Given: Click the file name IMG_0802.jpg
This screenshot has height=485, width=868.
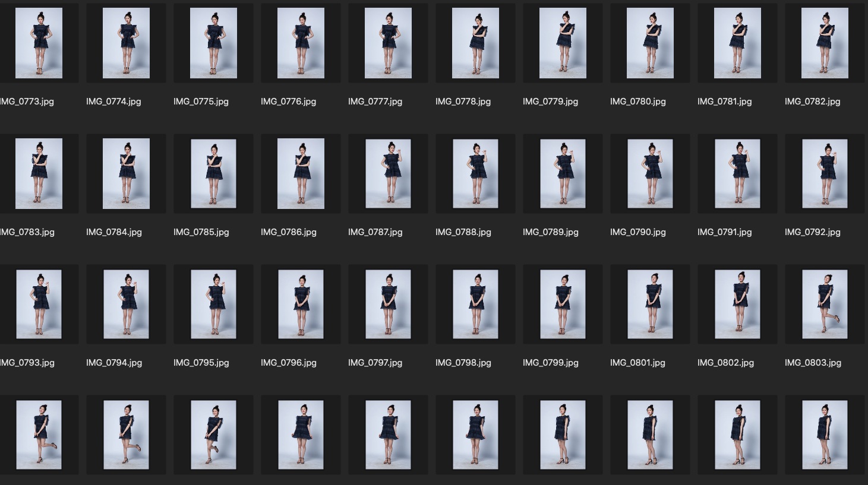Looking at the screenshot, I should coord(725,363).
